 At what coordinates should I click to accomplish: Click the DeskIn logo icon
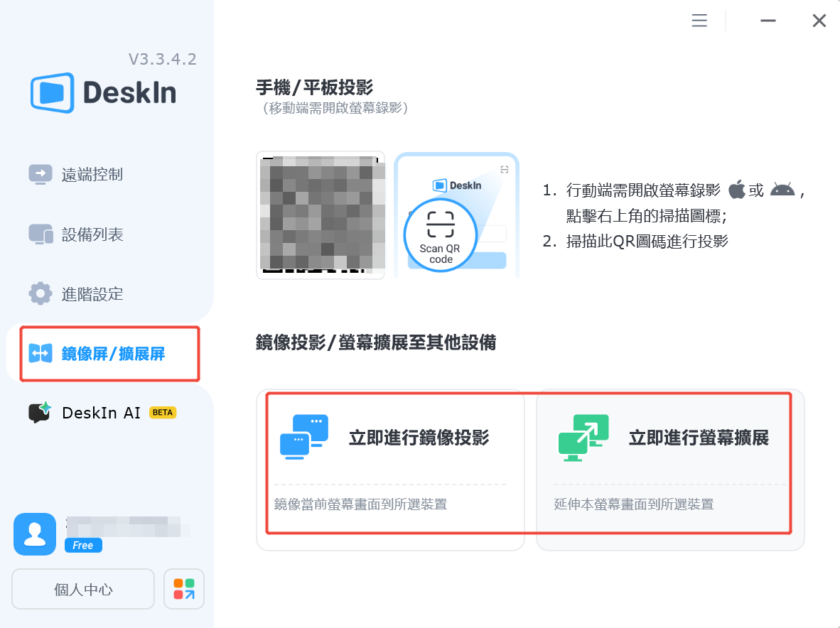coord(52,92)
